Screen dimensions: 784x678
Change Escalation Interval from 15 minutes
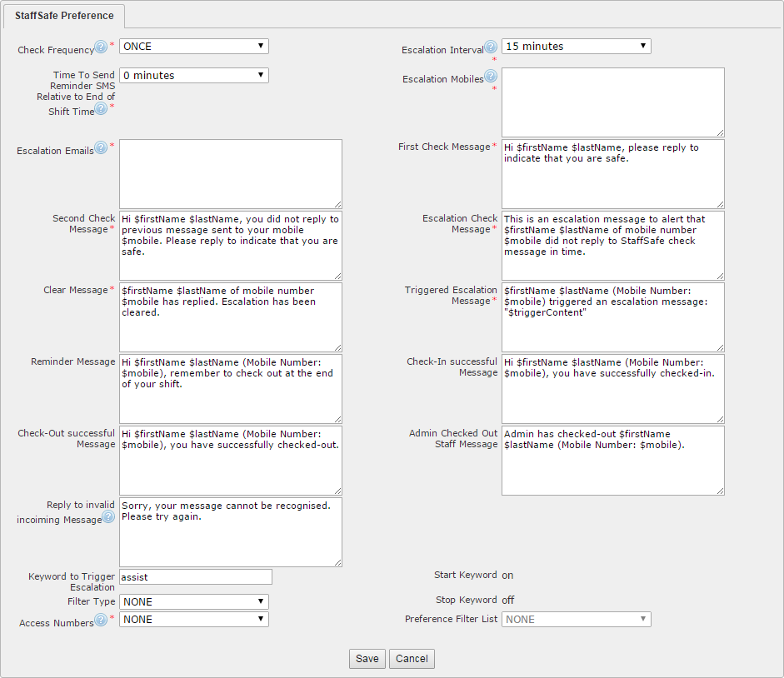tap(577, 47)
